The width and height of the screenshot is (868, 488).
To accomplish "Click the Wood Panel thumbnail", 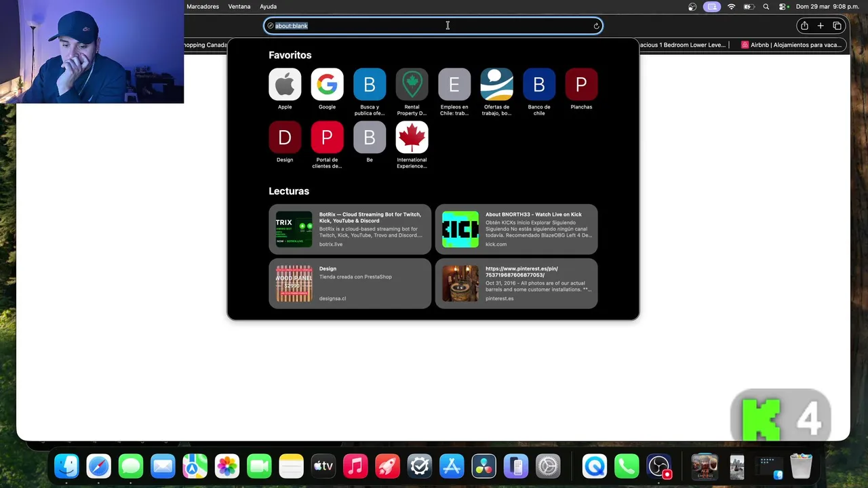I will [x=294, y=283].
